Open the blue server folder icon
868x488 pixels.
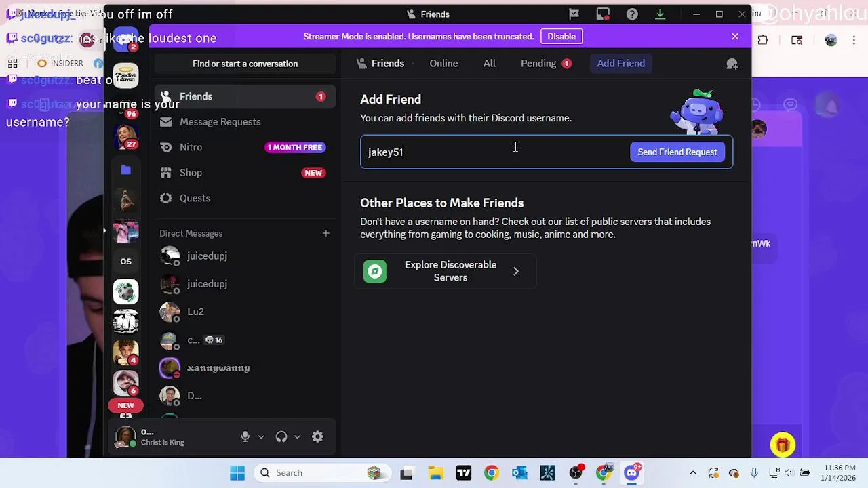tap(125, 169)
